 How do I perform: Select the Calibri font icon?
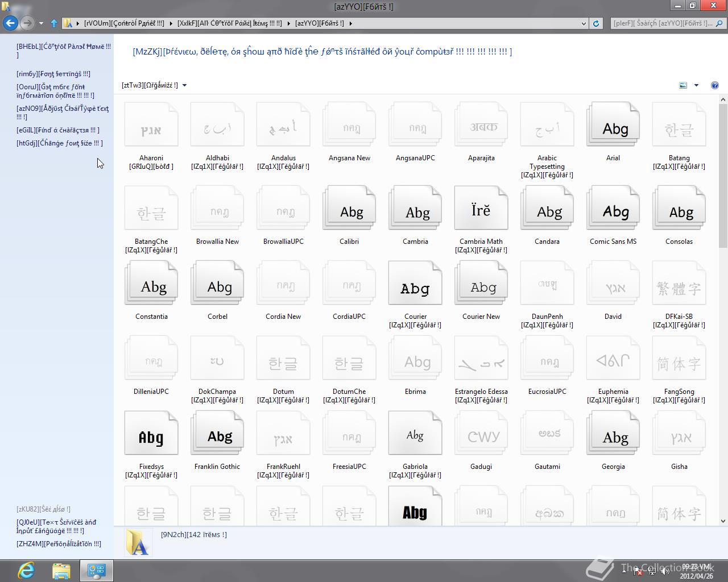(x=349, y=209)
